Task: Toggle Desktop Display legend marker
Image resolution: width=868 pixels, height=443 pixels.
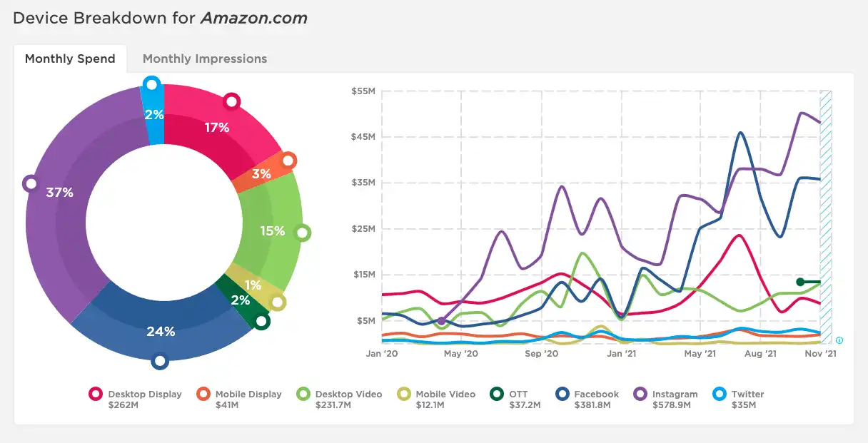Action: pyautogui.click(x=96, y=394)
